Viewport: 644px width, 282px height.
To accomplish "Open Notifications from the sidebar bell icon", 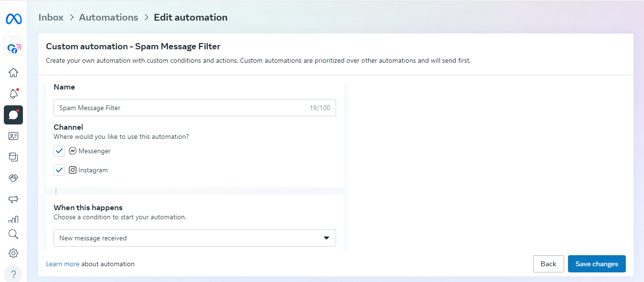I will point(13,94).
